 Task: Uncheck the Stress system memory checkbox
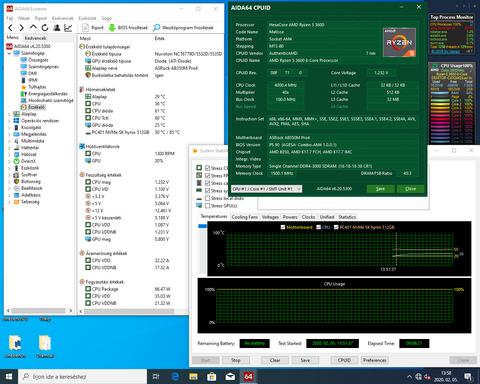(208, 191)
